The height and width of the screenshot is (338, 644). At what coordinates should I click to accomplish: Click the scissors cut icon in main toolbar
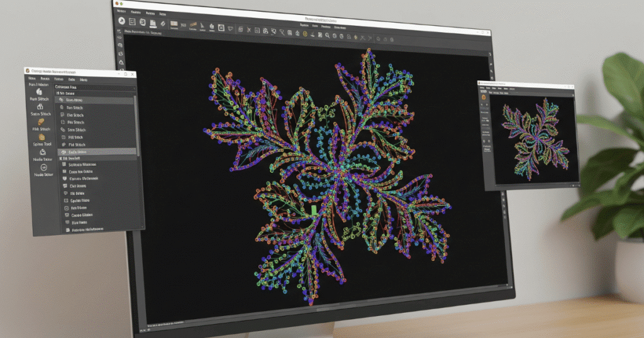249,30
